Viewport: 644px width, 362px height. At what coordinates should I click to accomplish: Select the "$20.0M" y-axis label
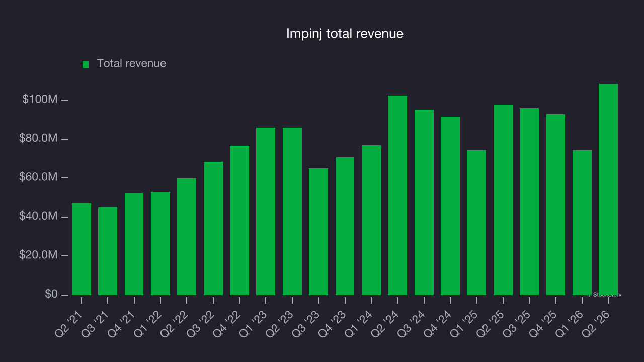pos(38,255)
